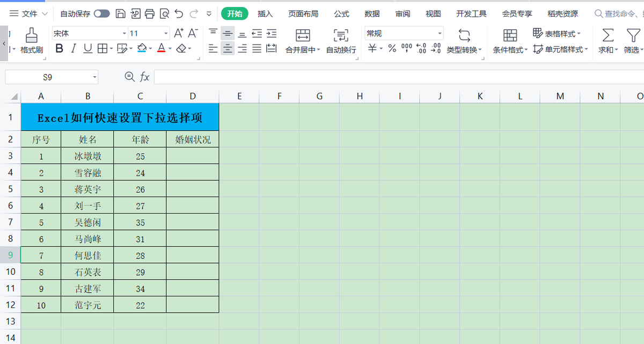
Task: Align cell text left
Action: pos(213,49)
